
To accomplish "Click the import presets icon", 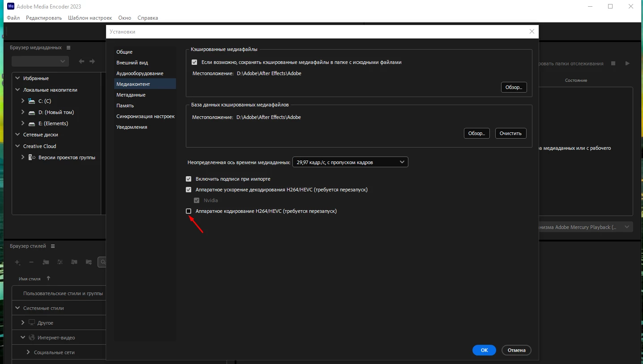I will tap(74, 262).
